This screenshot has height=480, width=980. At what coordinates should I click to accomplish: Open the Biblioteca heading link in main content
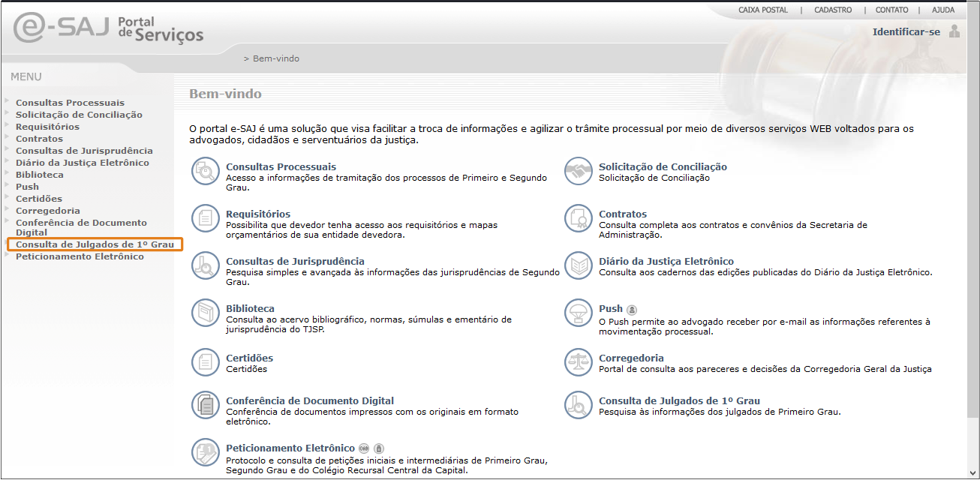tap(250, 308)
